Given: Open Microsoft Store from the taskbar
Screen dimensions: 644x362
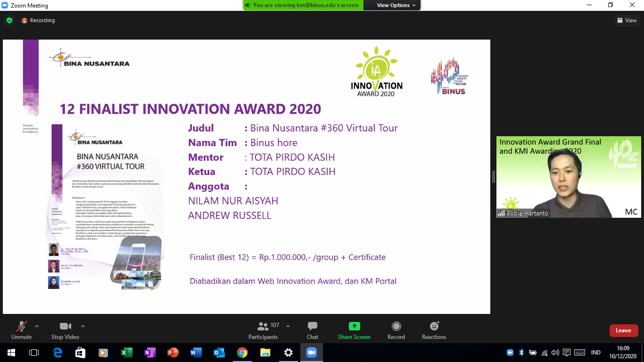Looking at the screenshot, I should (x=81, y=353).
